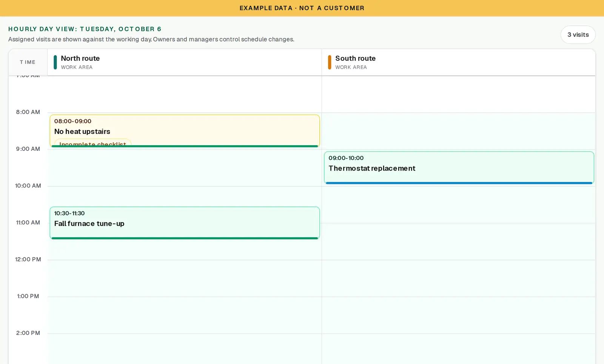Click the 2:00 PM hour label
This screenshot has height=364, width=604.
(x=28, y=333)
